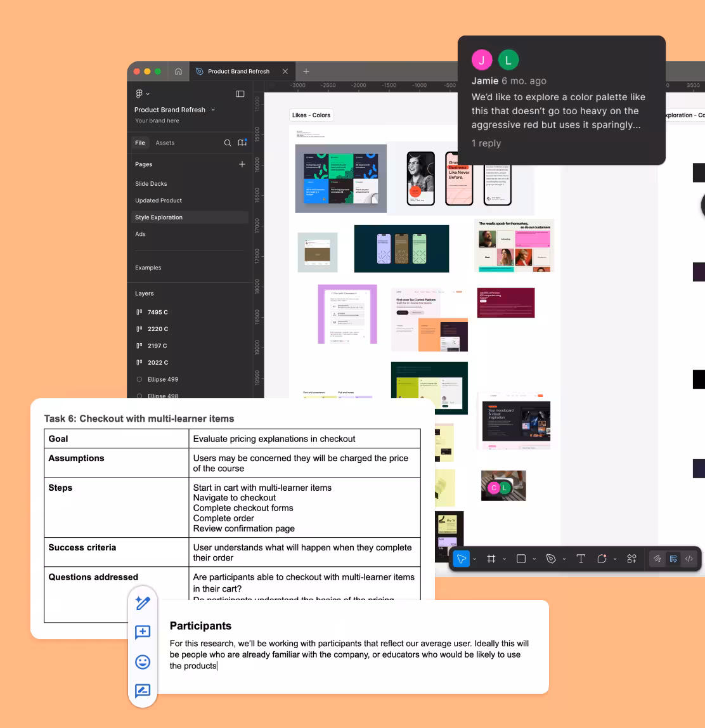Select the 2197 C layer
This screenshot has width=705, height=728.
(157, 346)
